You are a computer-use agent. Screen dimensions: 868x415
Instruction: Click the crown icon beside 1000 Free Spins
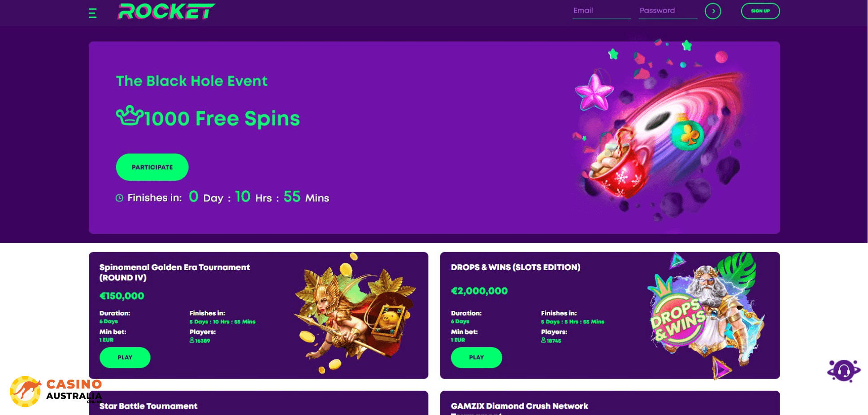[x=130, y=116]
